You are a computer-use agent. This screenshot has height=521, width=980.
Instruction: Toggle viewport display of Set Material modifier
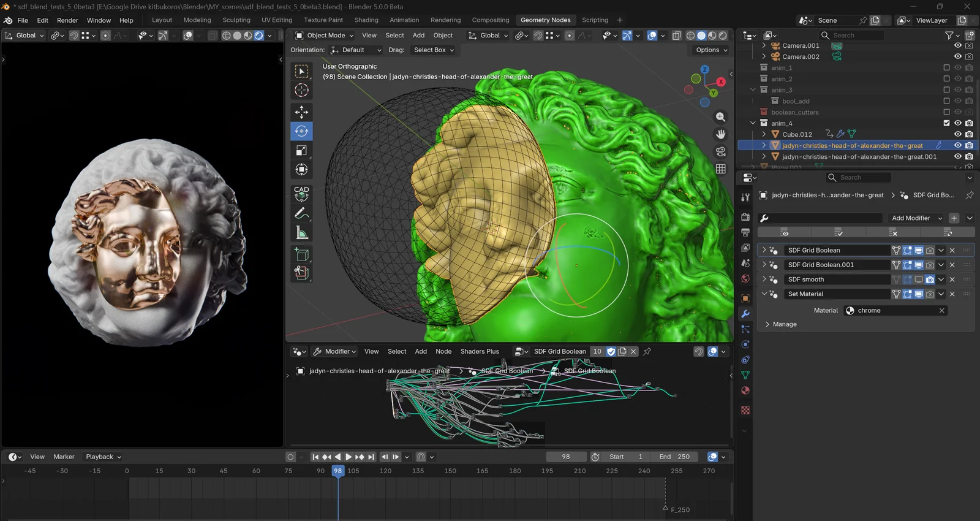tap(919, 294)
